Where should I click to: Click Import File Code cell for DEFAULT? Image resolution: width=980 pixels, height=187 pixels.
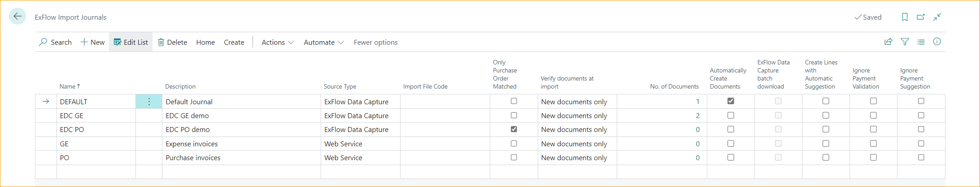[445, 102]
